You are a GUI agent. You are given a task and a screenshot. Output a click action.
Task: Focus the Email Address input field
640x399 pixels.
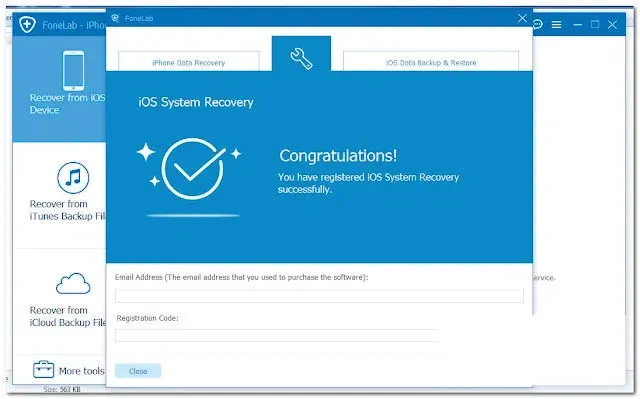[319, 296]
